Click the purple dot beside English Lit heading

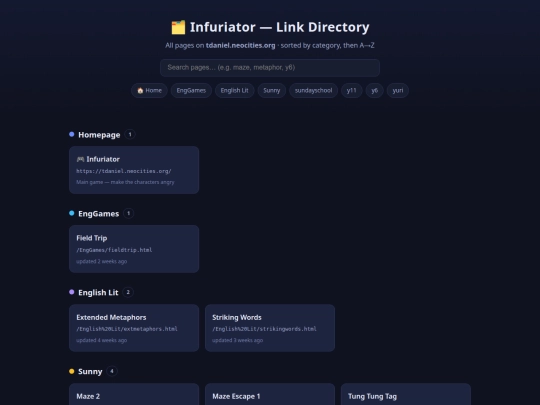click(72, 292)
